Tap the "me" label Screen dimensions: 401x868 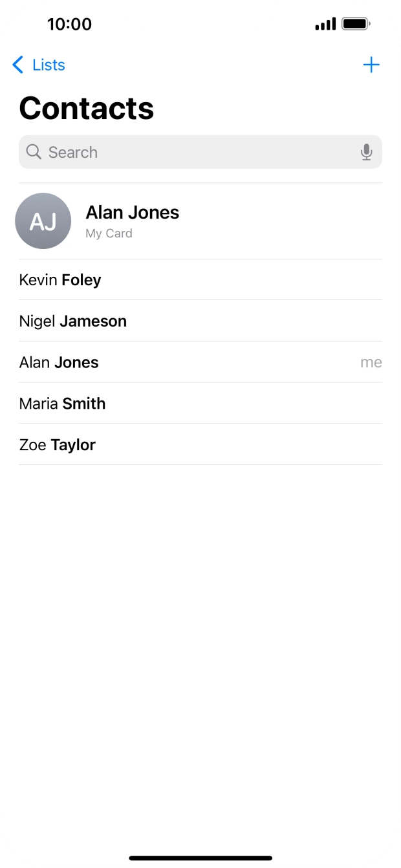(x=371, y=362)
